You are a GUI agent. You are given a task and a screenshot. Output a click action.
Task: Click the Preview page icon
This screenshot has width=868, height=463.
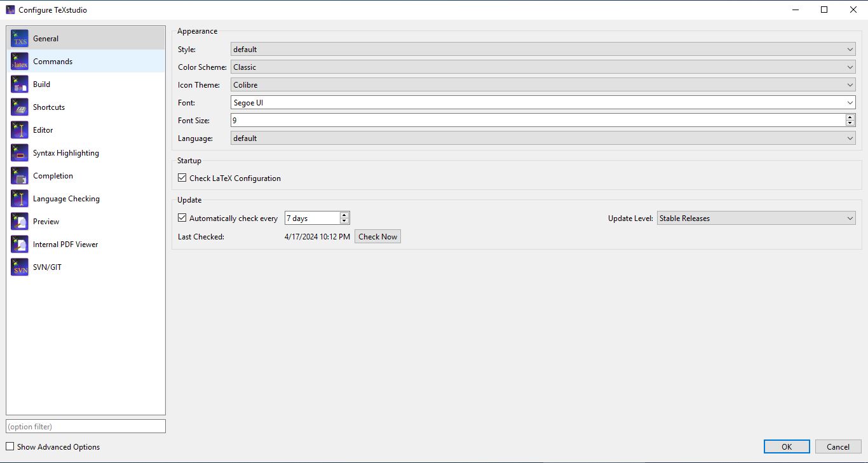(20, 222)
